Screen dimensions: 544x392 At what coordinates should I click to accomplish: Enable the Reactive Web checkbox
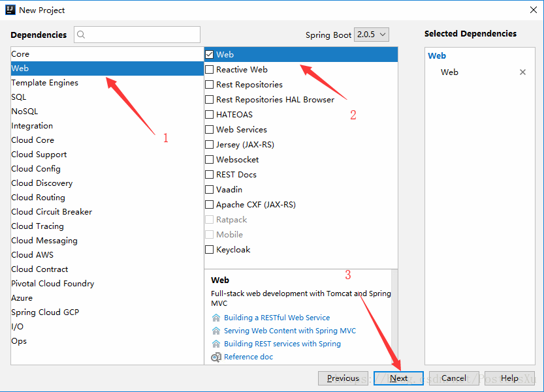pyautogui.click(x=209, y=70)
